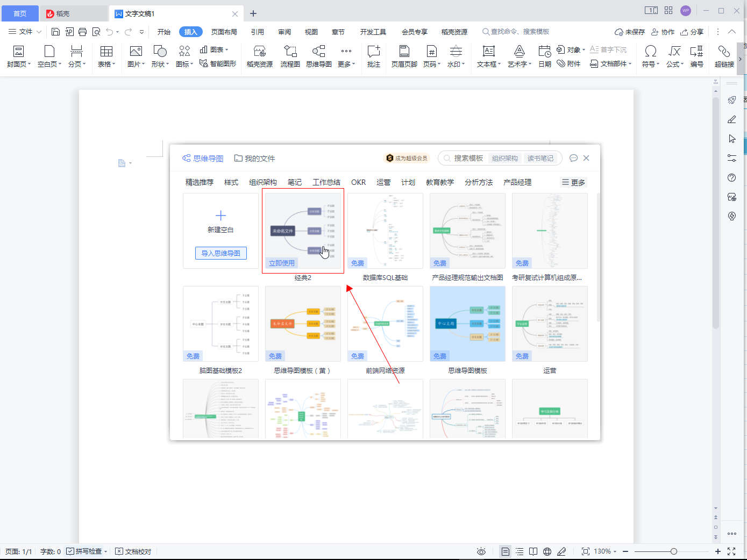This screenshot has height=560, width=747.
Task: Click the save icon in quick access bar
Action: pyautogui.click(x=55, y=32)
